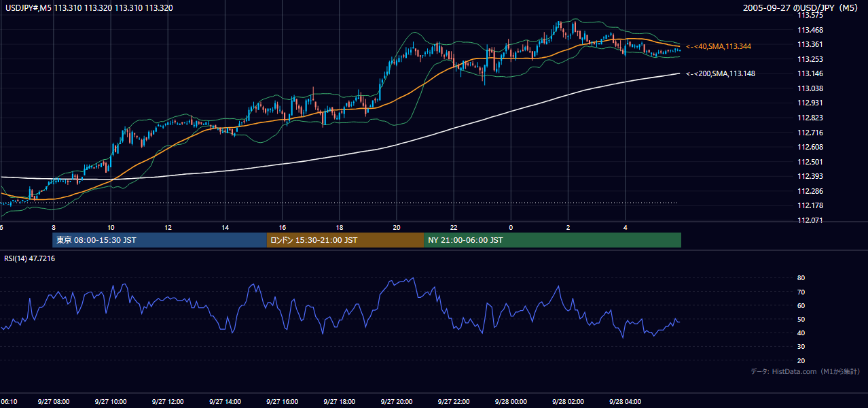Image resolution: width=868 pixels, height=408 pixels.
Task: Click hour label 14 on price chart axis
Action: tap(225, 227)
